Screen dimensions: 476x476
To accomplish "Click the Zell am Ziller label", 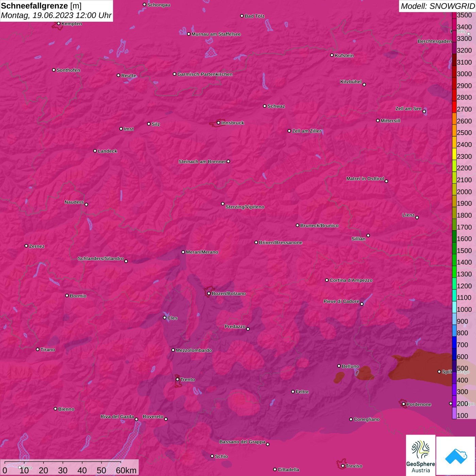I will pos(307,131).
